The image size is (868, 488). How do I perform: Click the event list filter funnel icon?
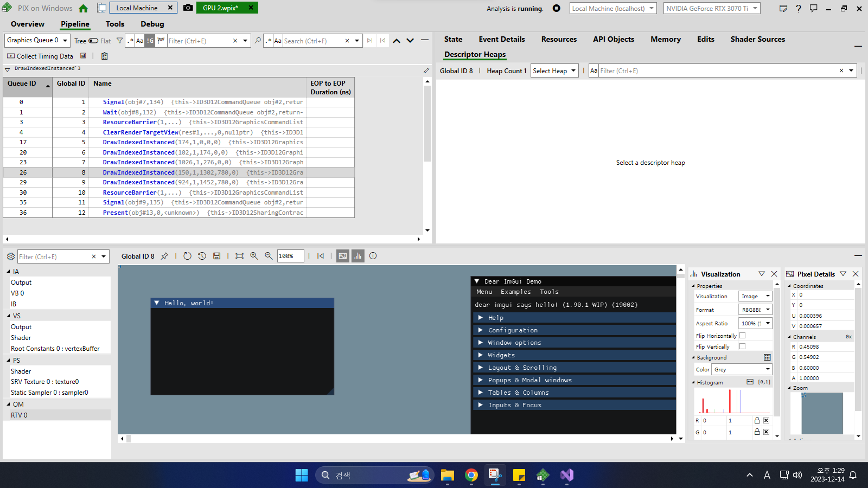(119, 41)
